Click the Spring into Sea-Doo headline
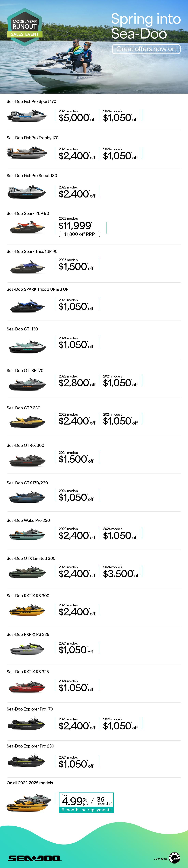The width and height of the screenshot is (188, 868). click(146, 26)
